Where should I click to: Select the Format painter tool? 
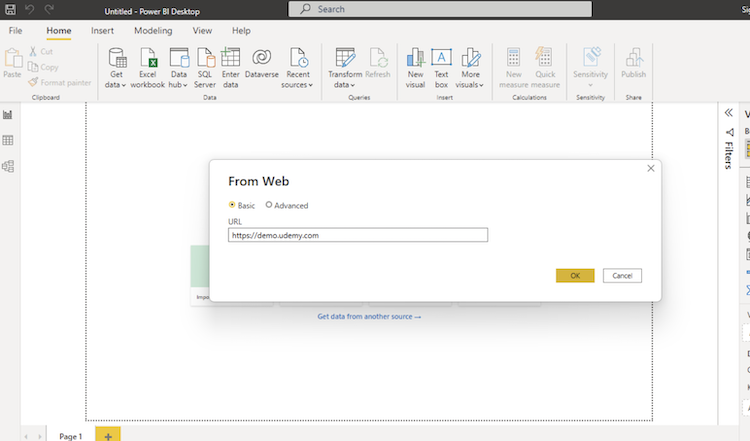click(x=60, y=82)
